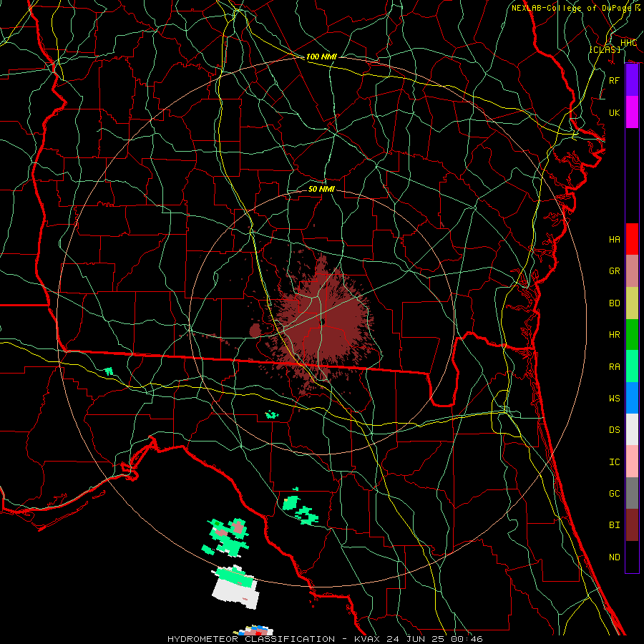Click the HR green legend swatch
Screen dimensions: 644x644
click(632, 334)
